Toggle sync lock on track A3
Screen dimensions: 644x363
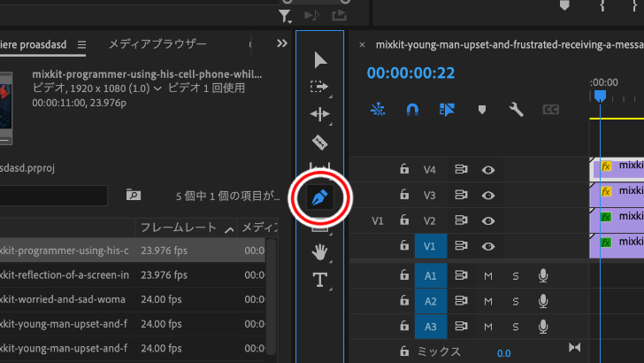tap(461, 326)
